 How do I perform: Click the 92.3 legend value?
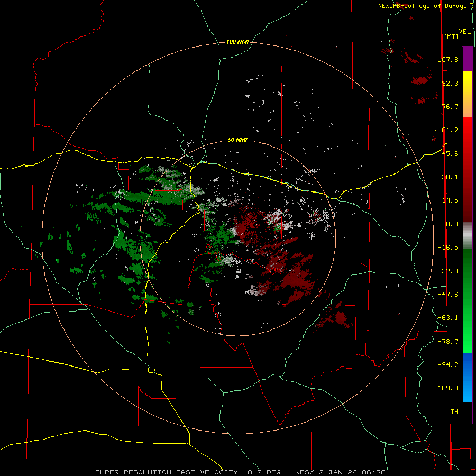[450, 83]
